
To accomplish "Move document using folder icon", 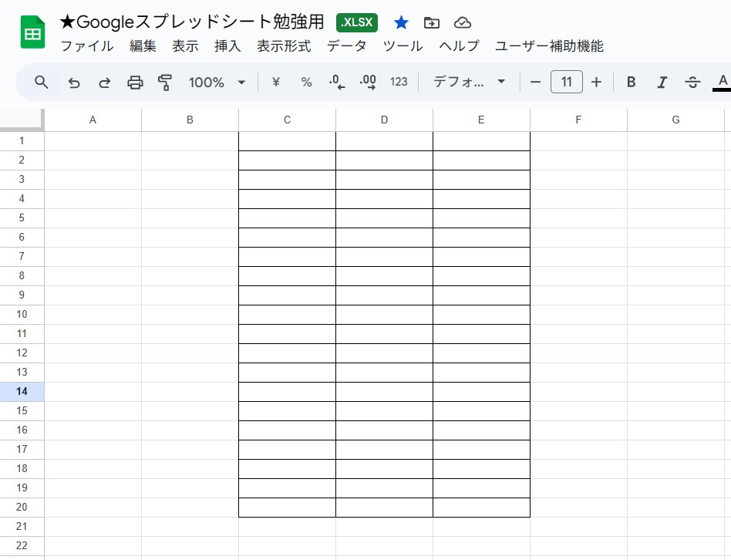I will click(432, 22).
